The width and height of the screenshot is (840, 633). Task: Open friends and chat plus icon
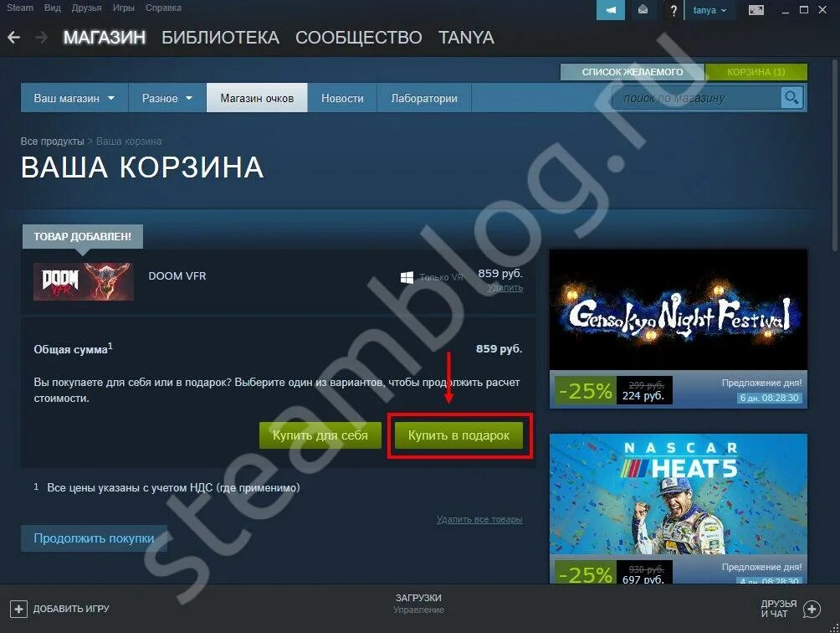point(812,609)
